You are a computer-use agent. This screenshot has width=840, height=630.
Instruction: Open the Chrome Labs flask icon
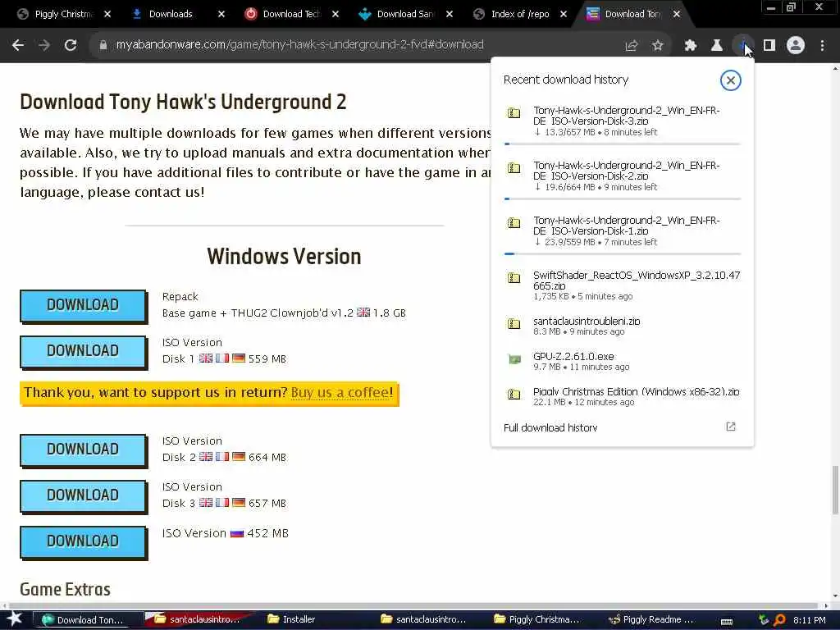[x=717, y=46]
